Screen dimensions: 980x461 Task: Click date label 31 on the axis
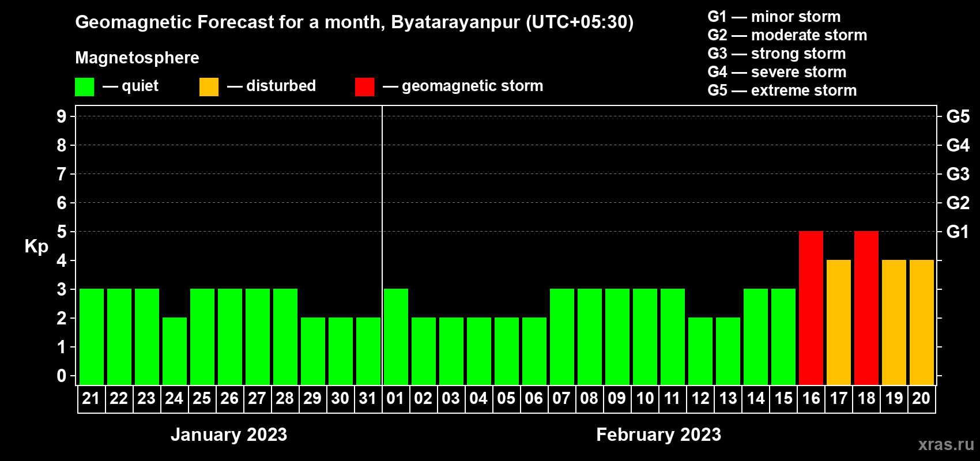[368, 398]
